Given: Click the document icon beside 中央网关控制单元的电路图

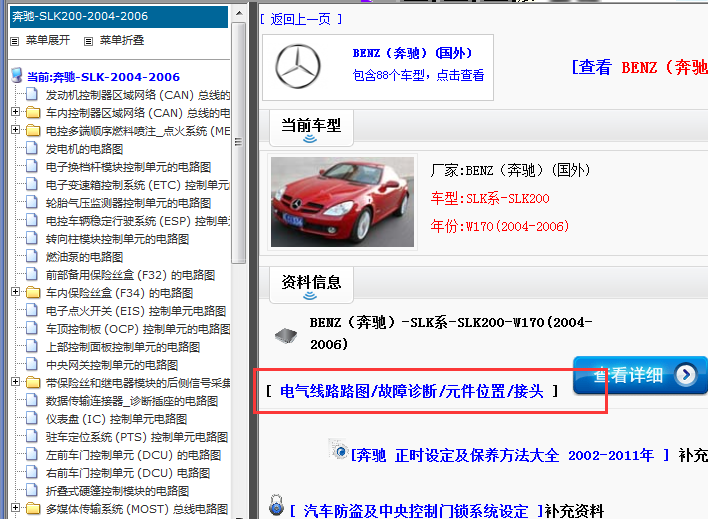Looking at the screenshot, I should [32, 364].
